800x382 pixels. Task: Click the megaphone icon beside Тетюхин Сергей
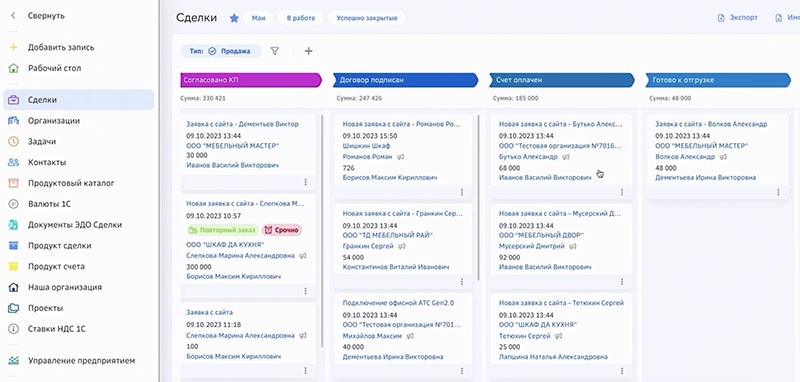click(558, 337)
